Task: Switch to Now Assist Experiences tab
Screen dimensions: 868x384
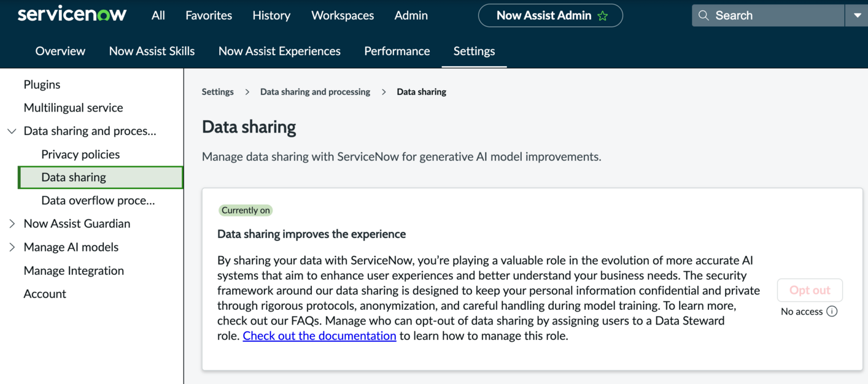Action: [x=279, y=51]
